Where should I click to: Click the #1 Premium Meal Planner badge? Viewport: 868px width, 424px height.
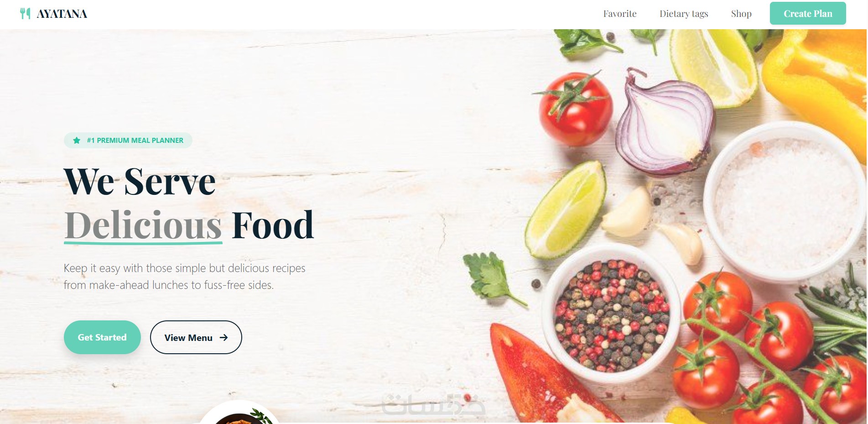point(128,141)
